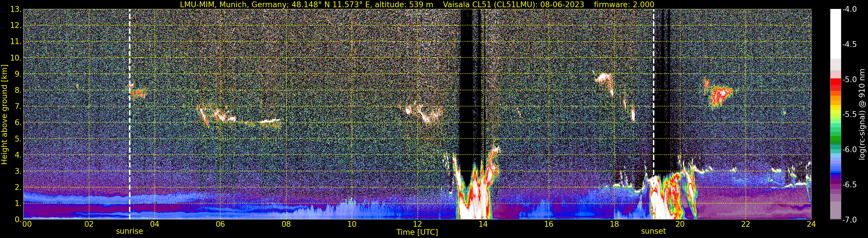Click the colorbar label '-7.0'
Image resolution: width=868 pixels, height=238 pixels.
[x=850, y=220]
